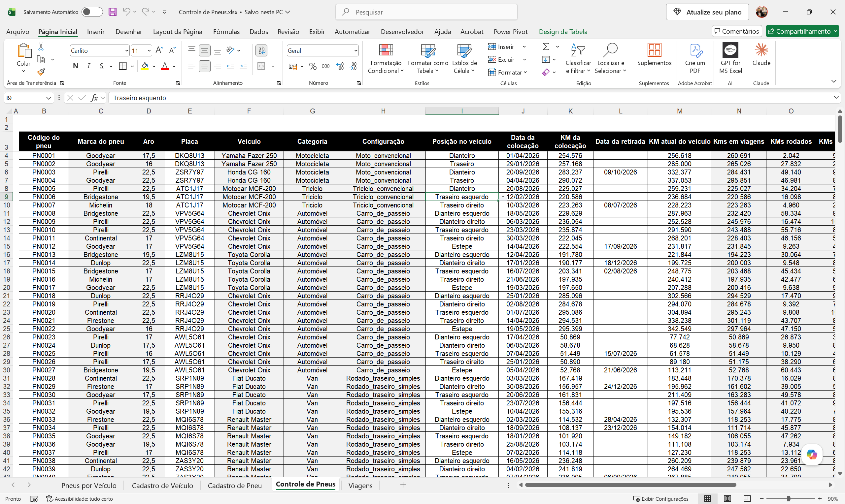Click the Copy icon in clipboard group

click(x=41, y=59)
